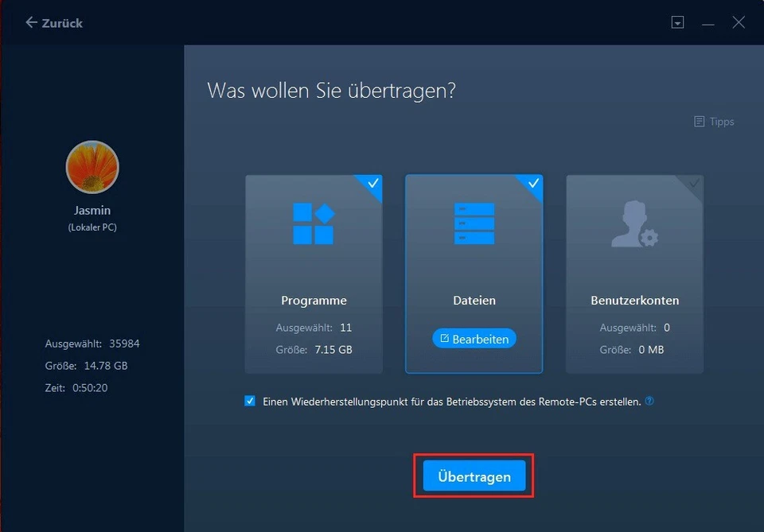Select the Dateien files category icon
This screenshot has height=532, width=764.
474,223
